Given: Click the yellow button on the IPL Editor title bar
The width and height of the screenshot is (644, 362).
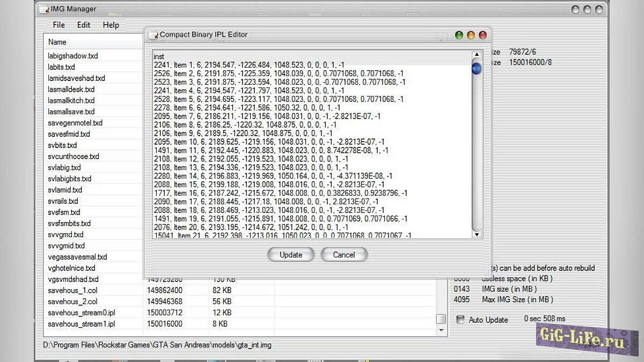Looking at the screenshot, I should point(470,34).
